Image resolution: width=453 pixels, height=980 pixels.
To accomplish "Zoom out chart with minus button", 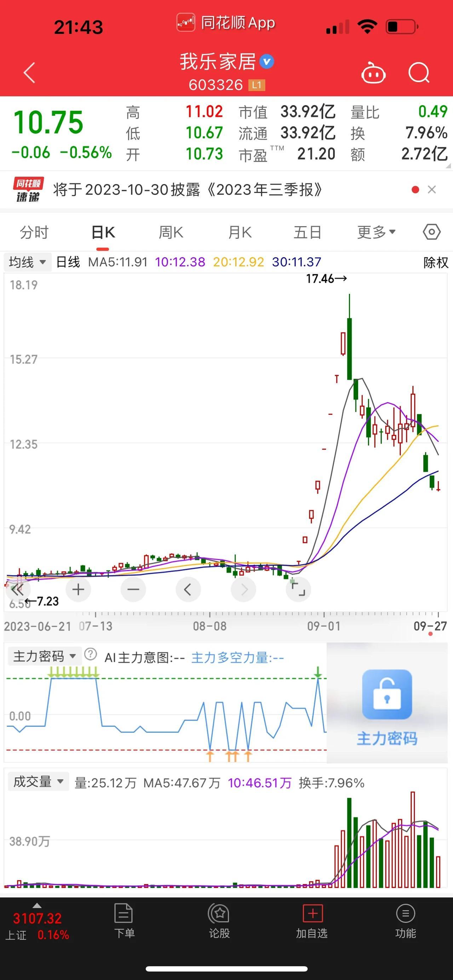I will pos(133,590).
